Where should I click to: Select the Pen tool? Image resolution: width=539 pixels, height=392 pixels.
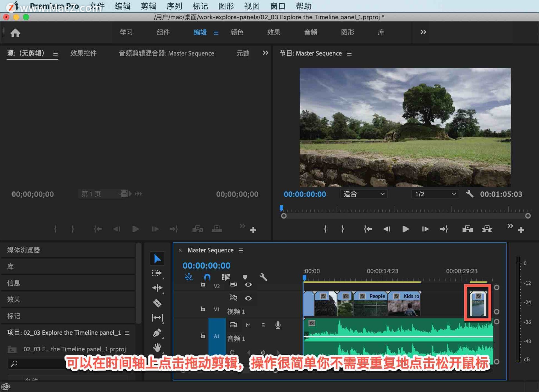pyautogui.click(x=157, y=333)
